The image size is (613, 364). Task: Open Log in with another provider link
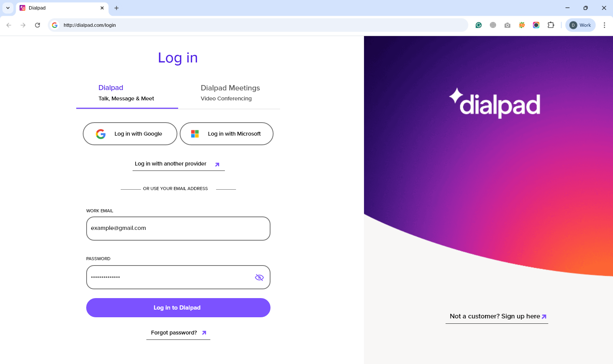pos(179,164)
